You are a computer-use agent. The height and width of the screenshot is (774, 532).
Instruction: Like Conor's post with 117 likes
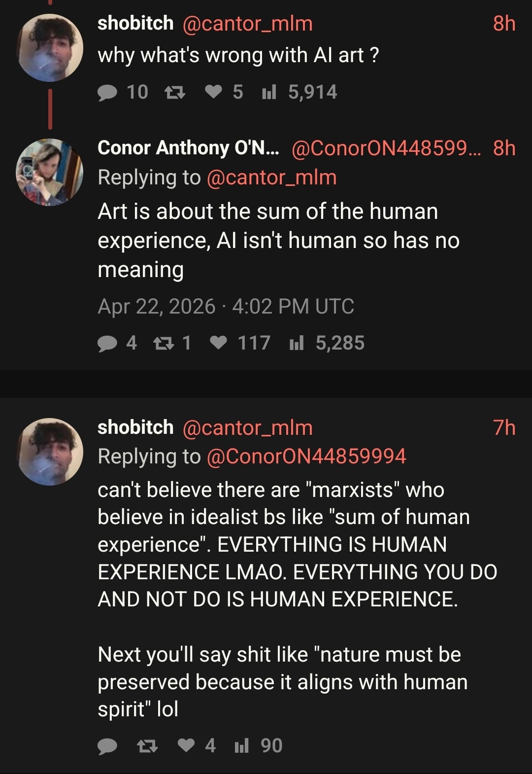(x=218, y=343)
